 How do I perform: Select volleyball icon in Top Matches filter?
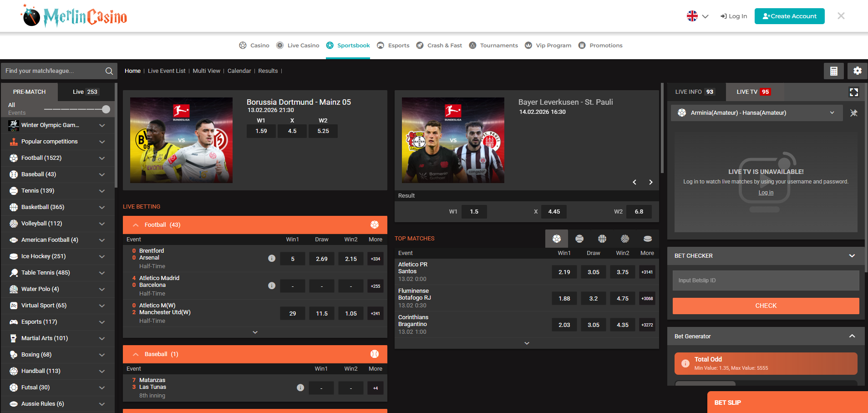[625, 239]
